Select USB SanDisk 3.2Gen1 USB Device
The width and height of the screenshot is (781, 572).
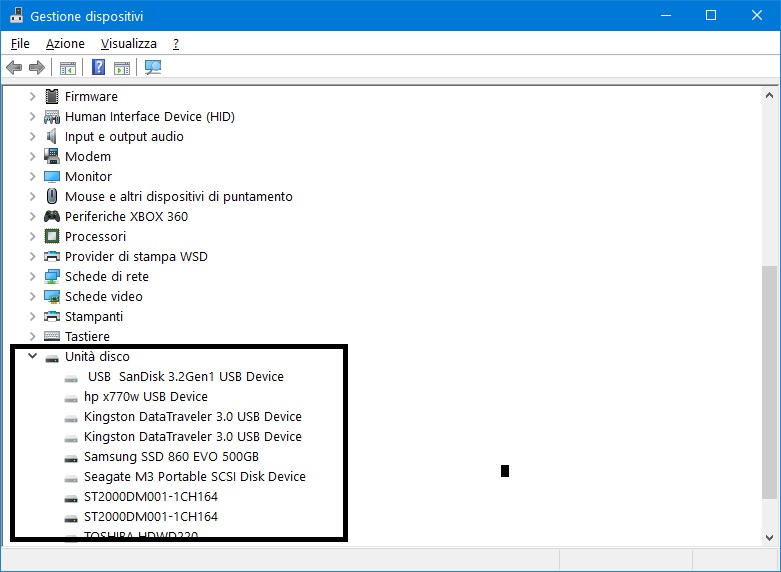point(186,377)
